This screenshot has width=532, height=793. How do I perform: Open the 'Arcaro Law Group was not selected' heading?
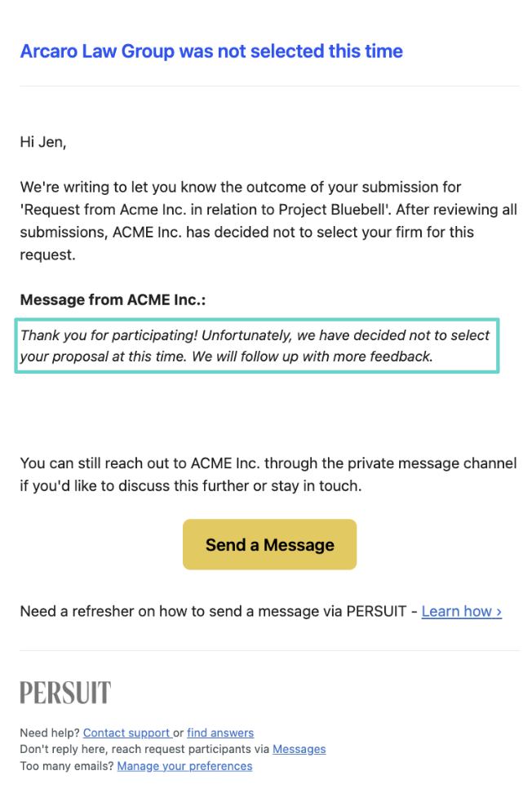[211, 51]
